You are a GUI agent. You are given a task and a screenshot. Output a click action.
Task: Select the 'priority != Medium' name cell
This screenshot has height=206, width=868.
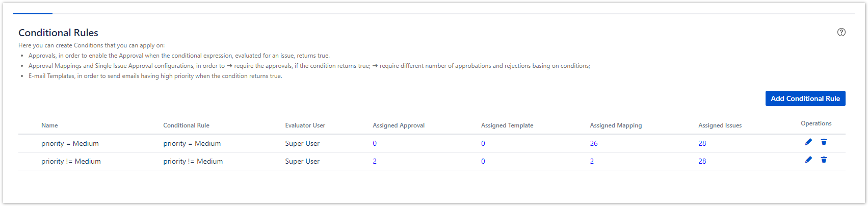click(x=71, y=162)
